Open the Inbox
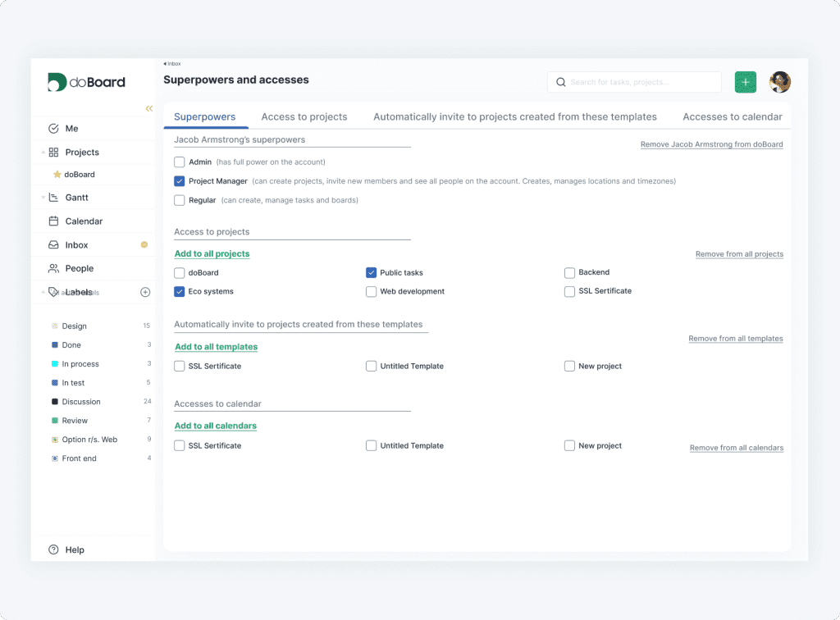 click(x=72, y=244)
